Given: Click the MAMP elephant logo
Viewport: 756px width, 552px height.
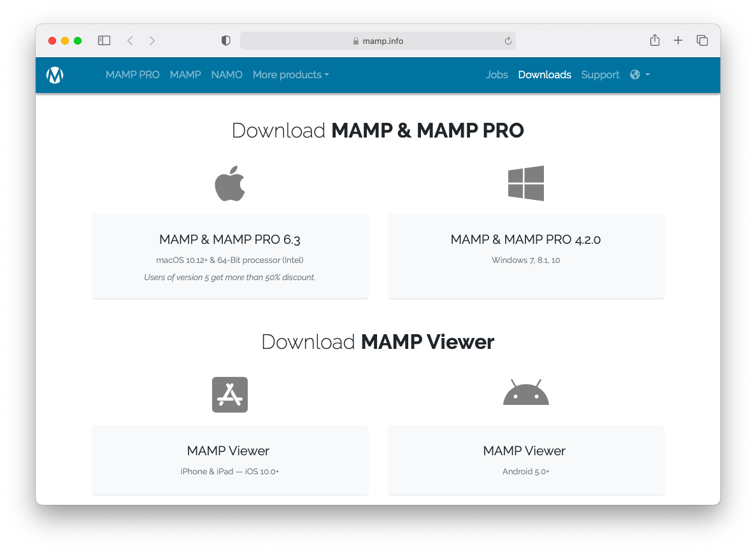Looking at the screenshot, I should [55, 74].
